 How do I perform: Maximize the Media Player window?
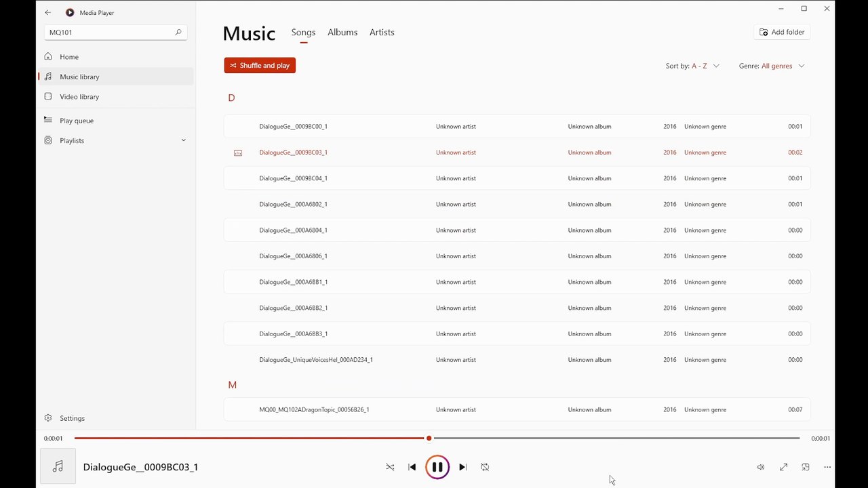coord(804,9)
